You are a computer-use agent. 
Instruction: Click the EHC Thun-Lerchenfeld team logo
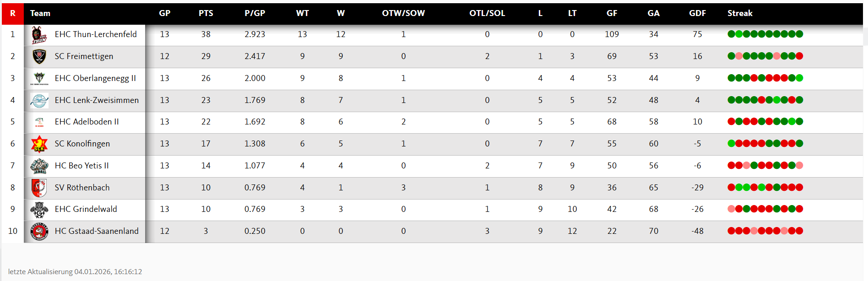[39, 35]
